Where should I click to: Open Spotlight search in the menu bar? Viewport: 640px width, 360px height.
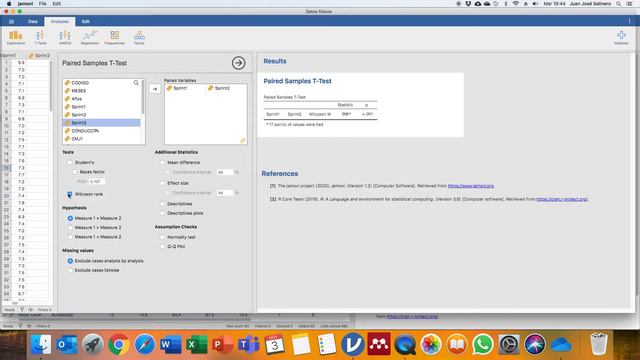[x=619, y=4]
